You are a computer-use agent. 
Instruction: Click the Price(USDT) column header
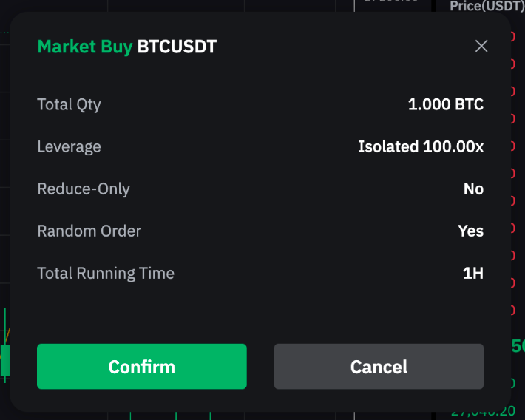487,6
